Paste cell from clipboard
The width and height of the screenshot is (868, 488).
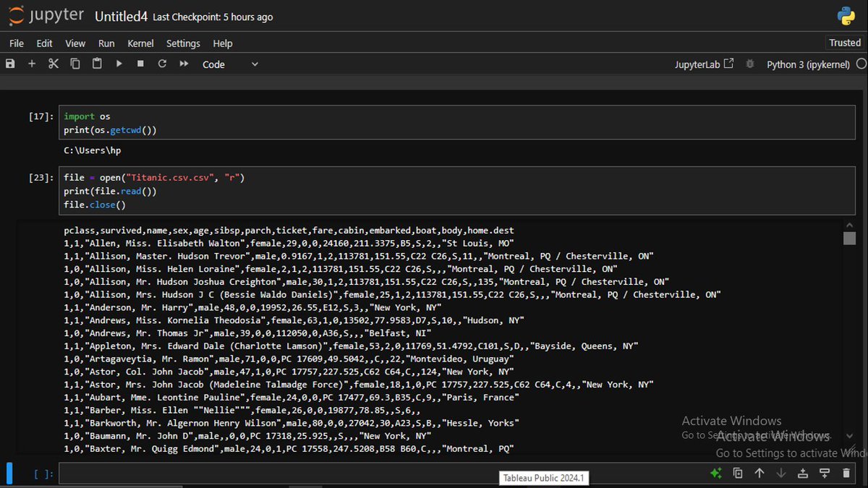tap(97, 64)
